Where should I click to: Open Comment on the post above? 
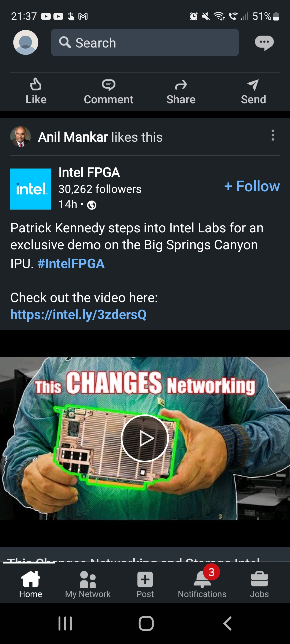[x=108, y=92]
